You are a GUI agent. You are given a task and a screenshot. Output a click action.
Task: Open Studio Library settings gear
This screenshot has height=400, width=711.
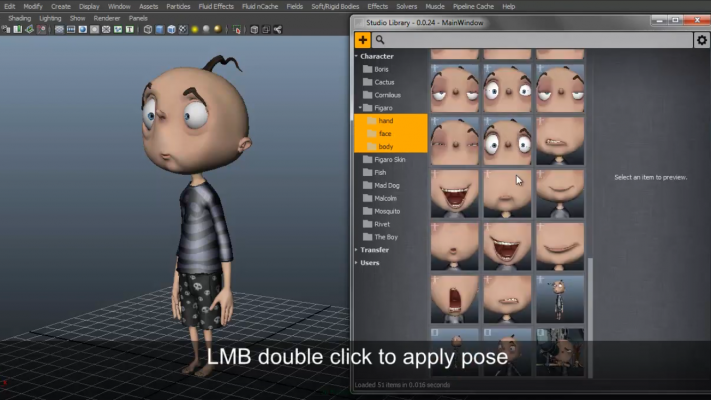point(701,40)
